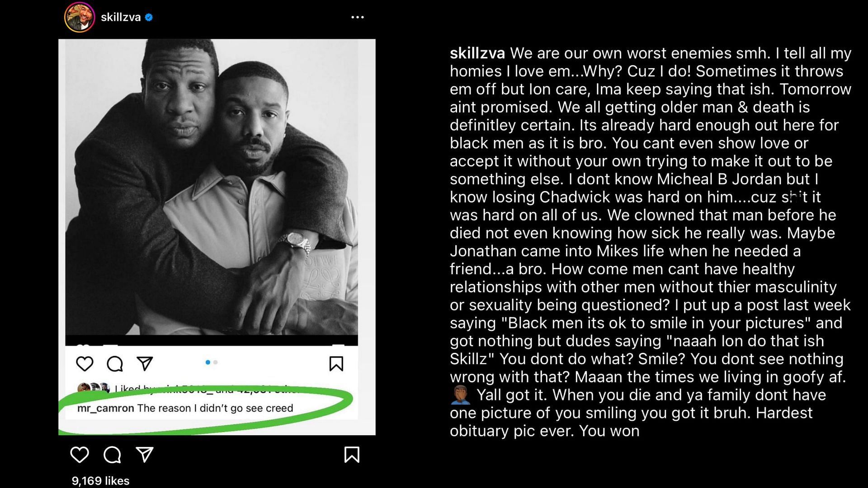868x488 pixels.
Task: Click the bookmark inside the embedded screenshot
Action: pos(336,363)
